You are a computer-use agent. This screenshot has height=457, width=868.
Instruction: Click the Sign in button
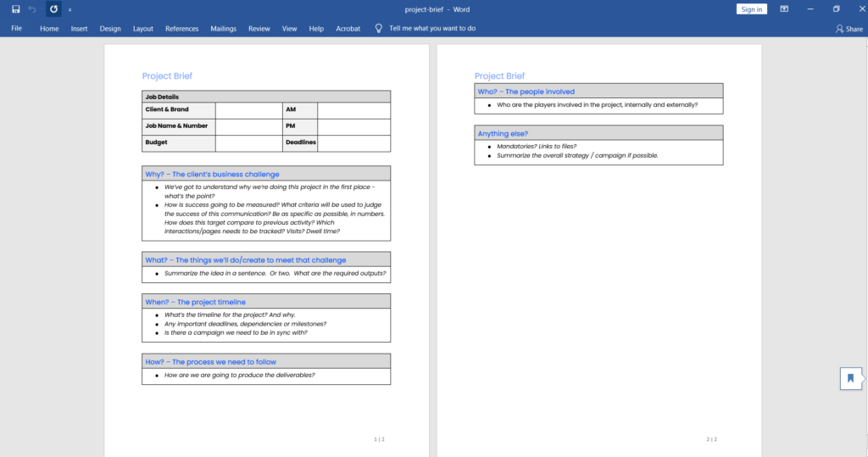pos(751,8)
